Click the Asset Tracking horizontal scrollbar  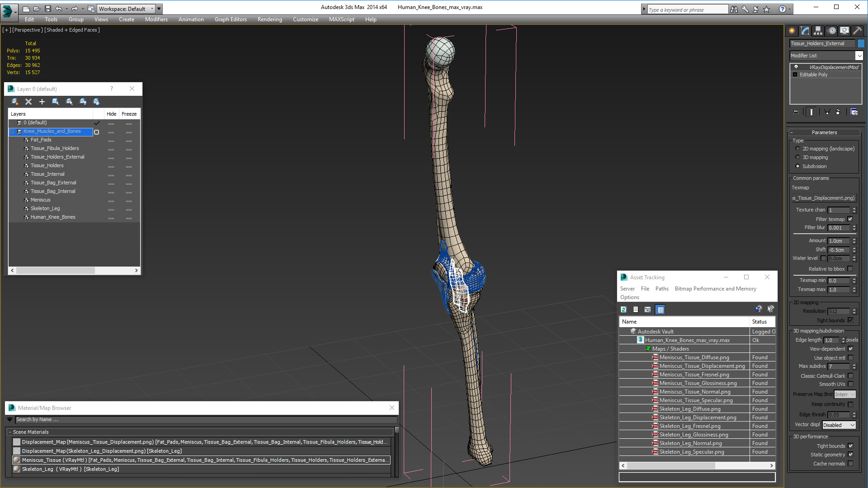(x=697, y=465)
